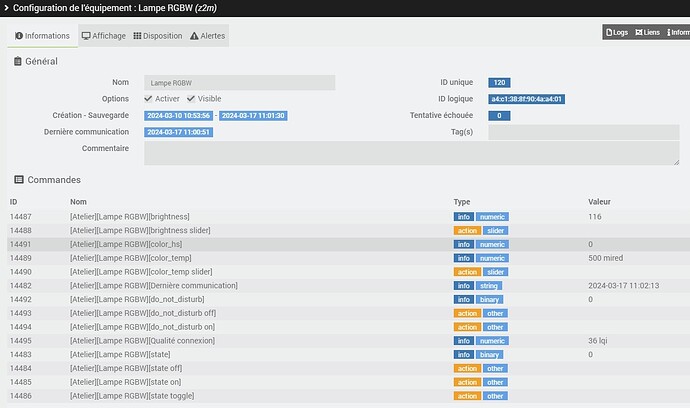Open the Liens links button
Image resolution: width=690 pixels, height=408 pixels.
click(x=647, y=33)
